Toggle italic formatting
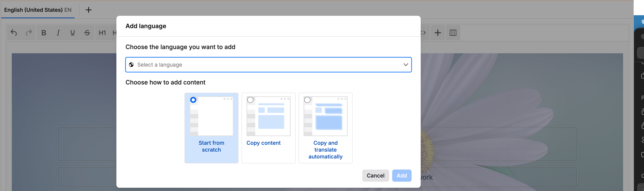 point(58,33)
